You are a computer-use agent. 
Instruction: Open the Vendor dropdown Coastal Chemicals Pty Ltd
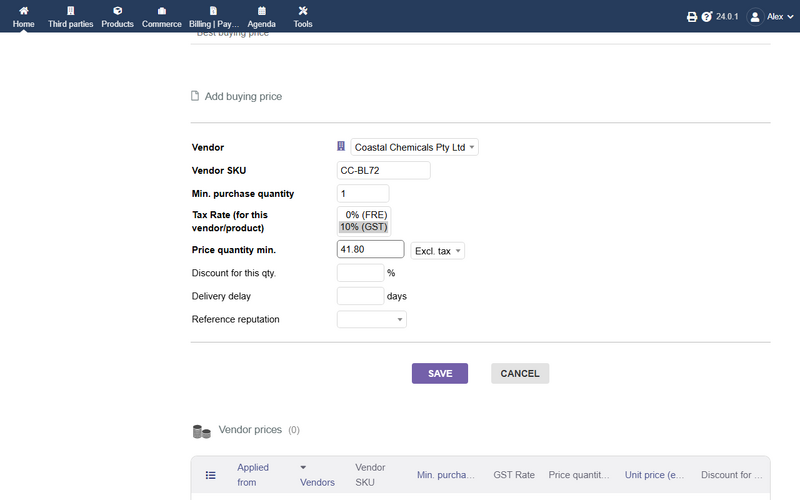(x=414, y=147)
